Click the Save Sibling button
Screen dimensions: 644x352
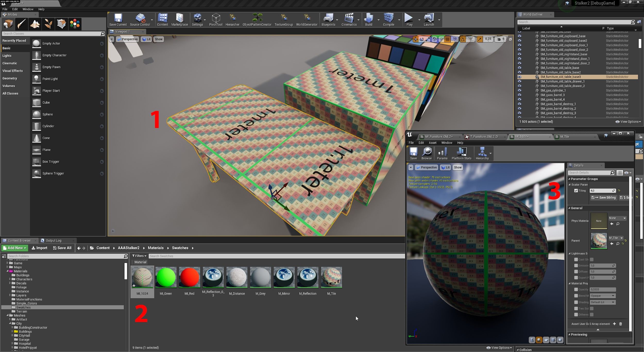(x=604, y=198)
